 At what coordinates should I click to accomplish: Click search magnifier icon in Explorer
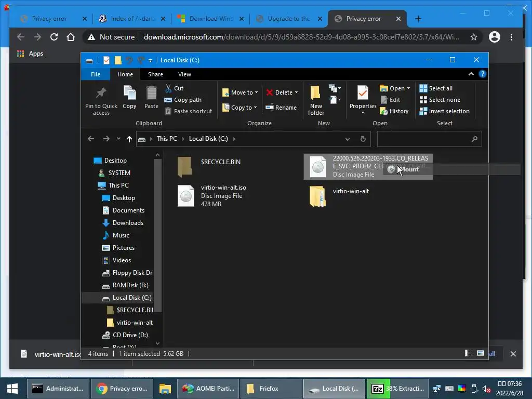(x=474, y=139)
